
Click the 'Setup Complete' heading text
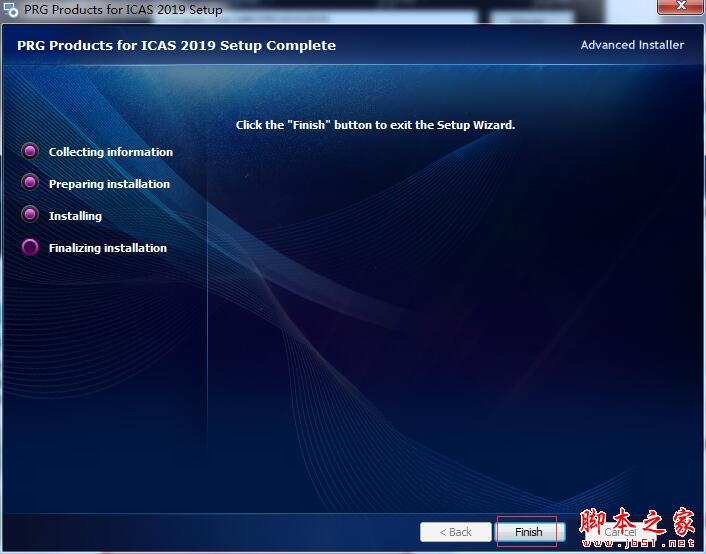(x=176, y=45)
